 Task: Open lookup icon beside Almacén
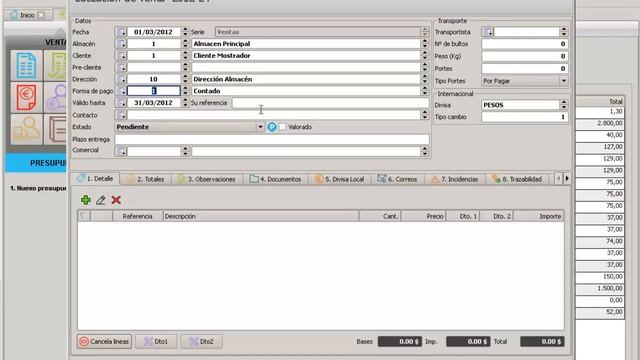121,44
